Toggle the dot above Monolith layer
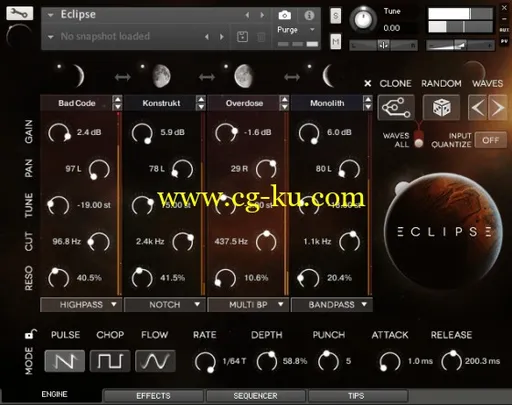 pyautogui.click(x=309, y=67)
